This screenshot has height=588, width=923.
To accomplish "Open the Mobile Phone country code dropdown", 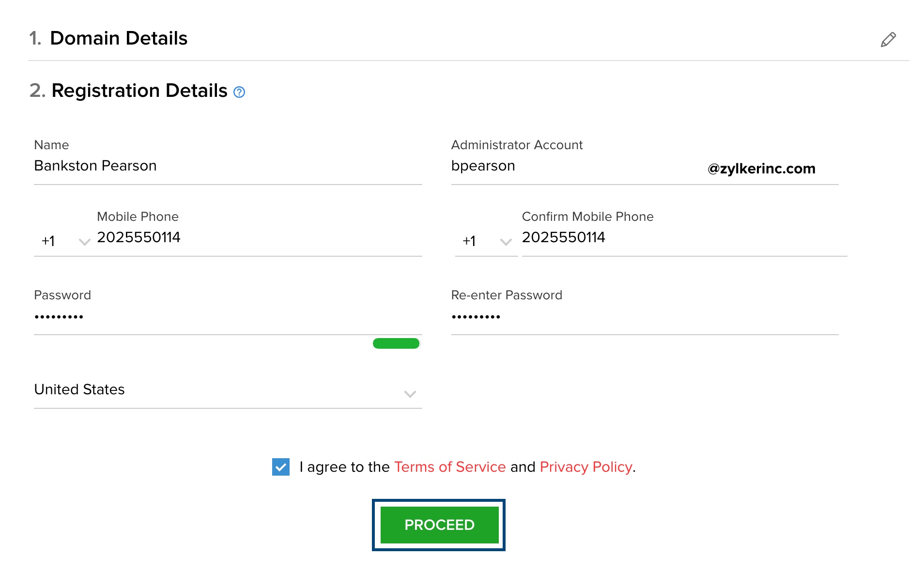I will coord(65,241).
